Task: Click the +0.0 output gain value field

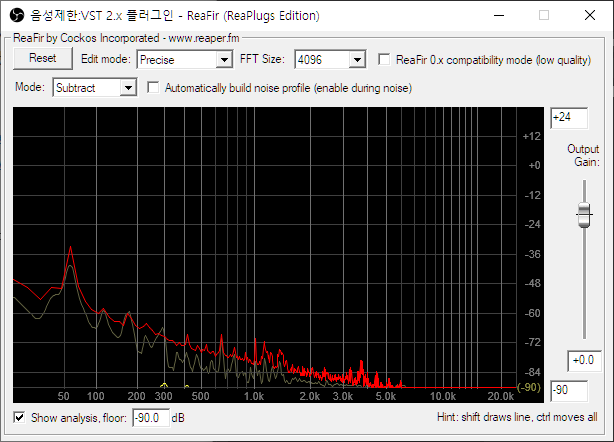Action: pyautogui.click(x=584, y=361)
